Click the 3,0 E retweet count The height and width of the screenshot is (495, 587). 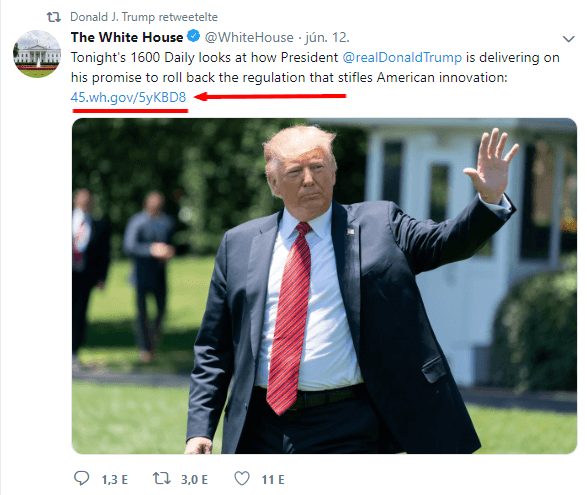(x=194, y=480)
